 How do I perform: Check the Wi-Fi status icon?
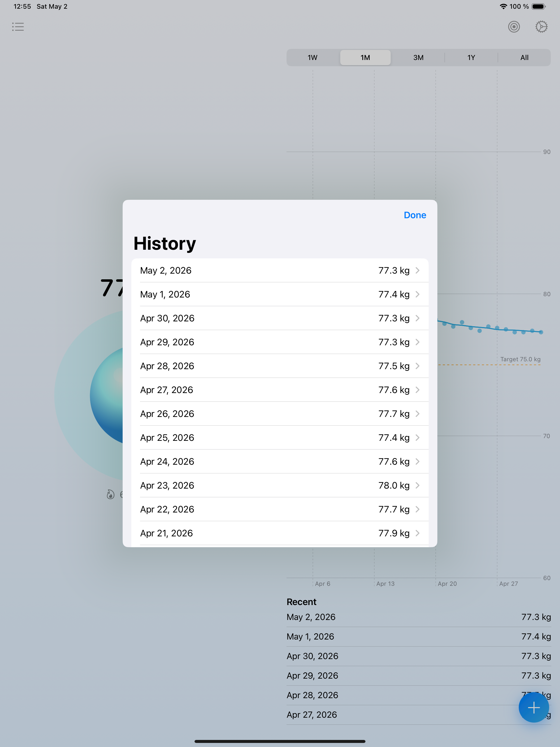click(x=503, y=7)
